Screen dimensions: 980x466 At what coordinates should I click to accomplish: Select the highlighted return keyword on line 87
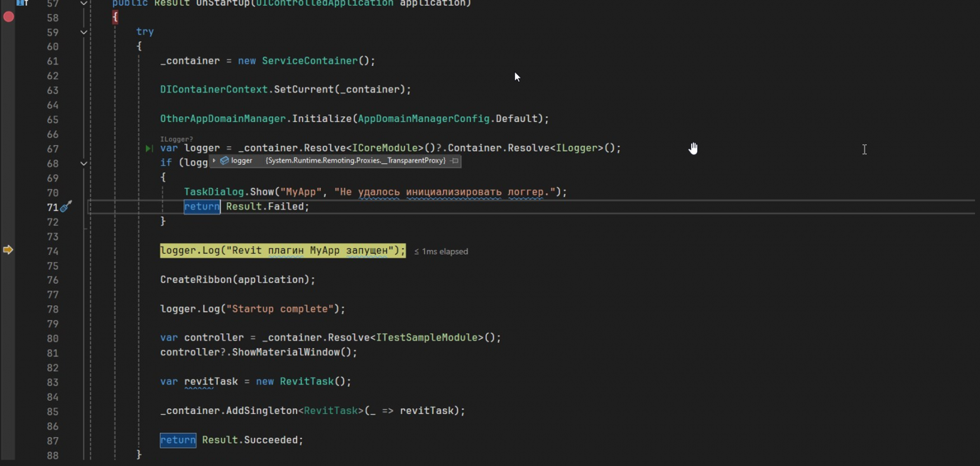tap(178, 440)
